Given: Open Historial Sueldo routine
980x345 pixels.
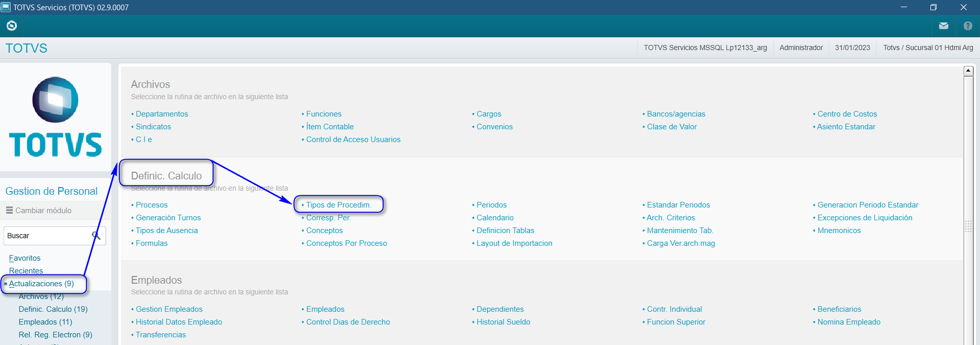Looking at the screenshot, I should tap(503, 322).
